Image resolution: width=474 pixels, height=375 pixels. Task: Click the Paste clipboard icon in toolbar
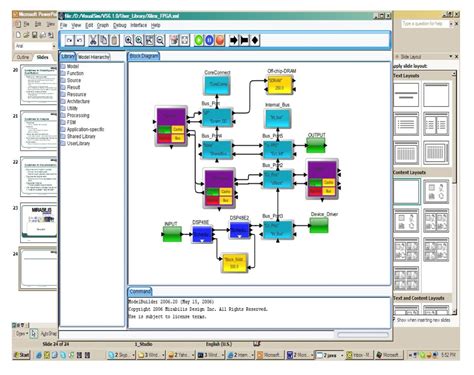tap(114, 40)
